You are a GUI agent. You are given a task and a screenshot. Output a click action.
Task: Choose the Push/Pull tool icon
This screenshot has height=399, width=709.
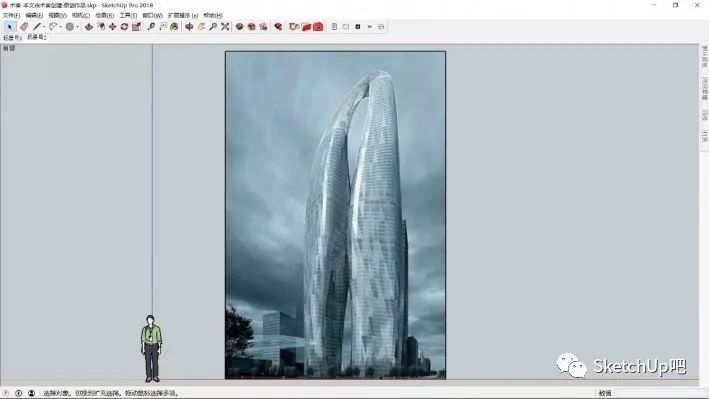89,27
